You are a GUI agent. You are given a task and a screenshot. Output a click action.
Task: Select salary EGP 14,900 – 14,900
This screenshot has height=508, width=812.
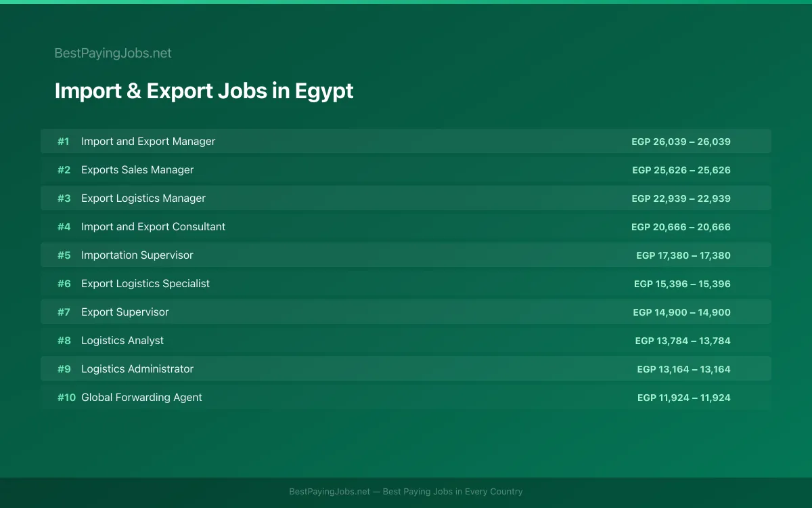pos(681,312)
